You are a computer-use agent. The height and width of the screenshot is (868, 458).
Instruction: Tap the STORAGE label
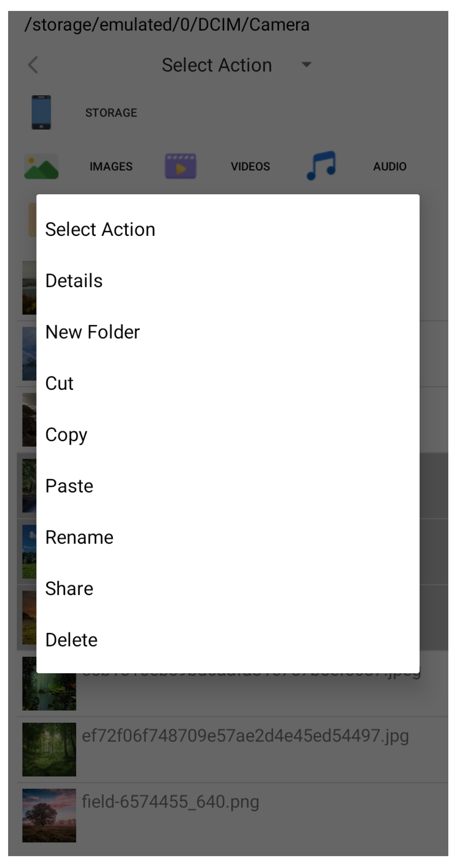click(111, 112)
